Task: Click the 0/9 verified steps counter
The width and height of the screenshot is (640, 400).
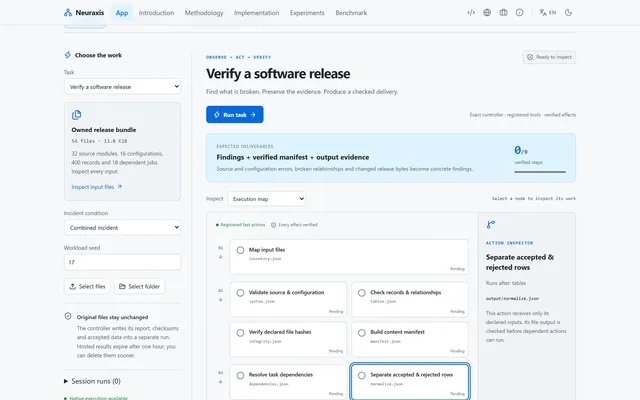Action: point(521,151)
